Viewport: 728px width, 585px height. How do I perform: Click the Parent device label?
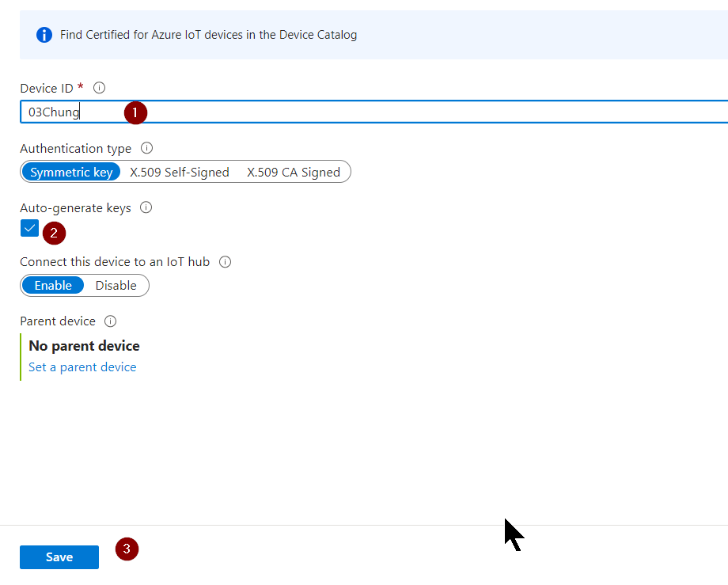pos(58,321)
